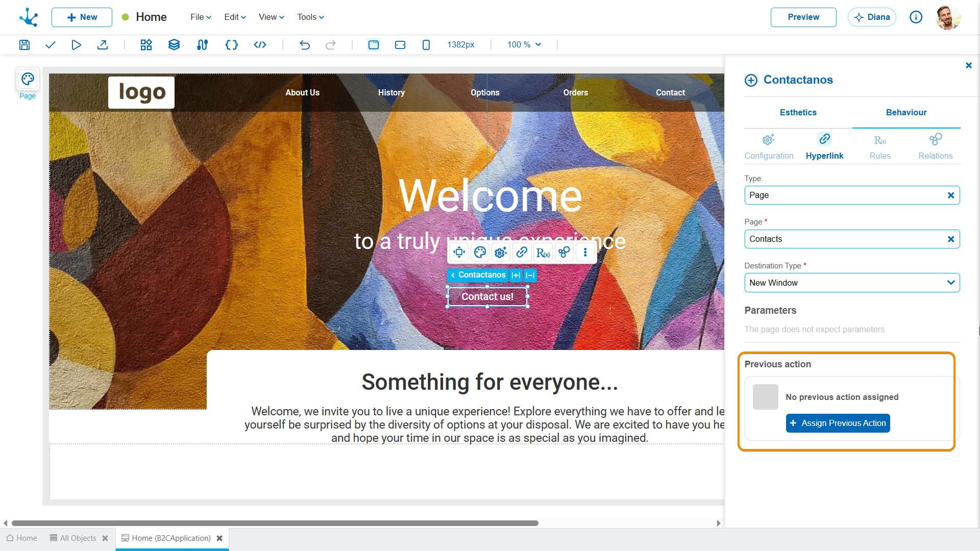
Task: Click the rules R(x) icon on element toolbar
Action: tap(543, 253)
